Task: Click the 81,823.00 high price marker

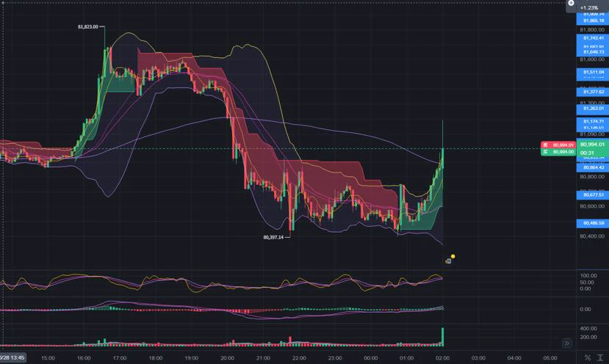Action: 87,26
